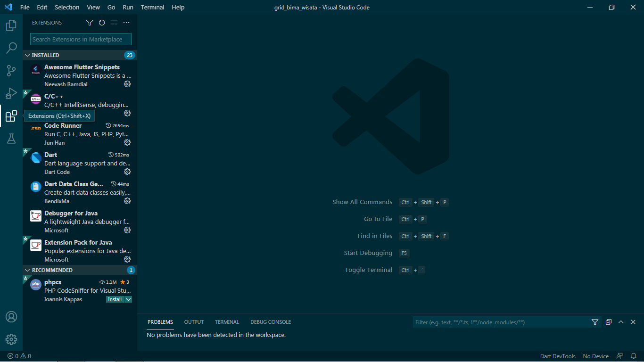Open Source Control view
Viewport: 644px width, 362px height.
tap(11, 71)
